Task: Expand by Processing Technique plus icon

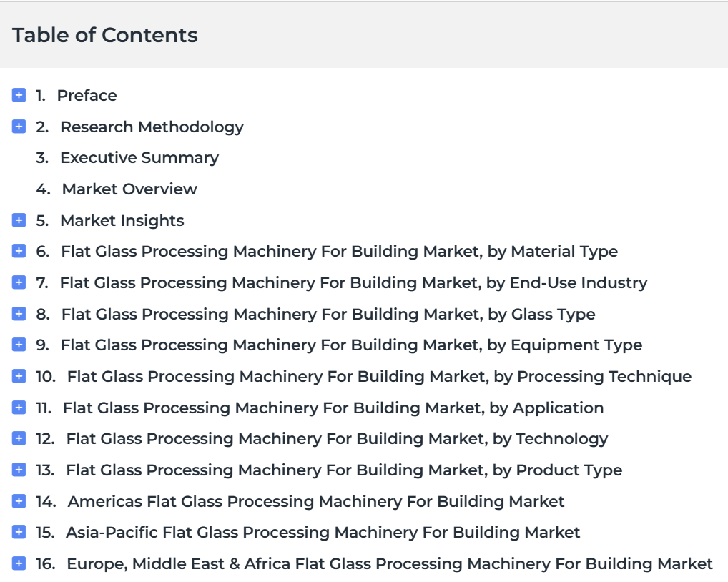Action: 19,376
